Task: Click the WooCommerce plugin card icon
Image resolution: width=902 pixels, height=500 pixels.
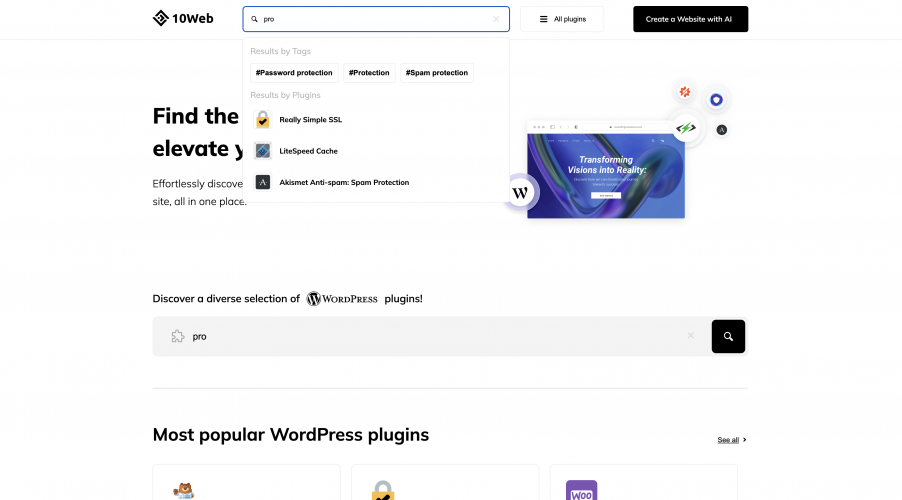Action: pyautogui.click(x=582, y=490)
